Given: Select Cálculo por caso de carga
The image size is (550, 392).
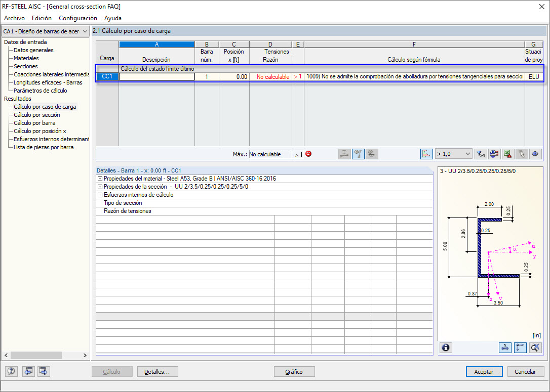Looking at the screenshot, I should click(45, 107).
